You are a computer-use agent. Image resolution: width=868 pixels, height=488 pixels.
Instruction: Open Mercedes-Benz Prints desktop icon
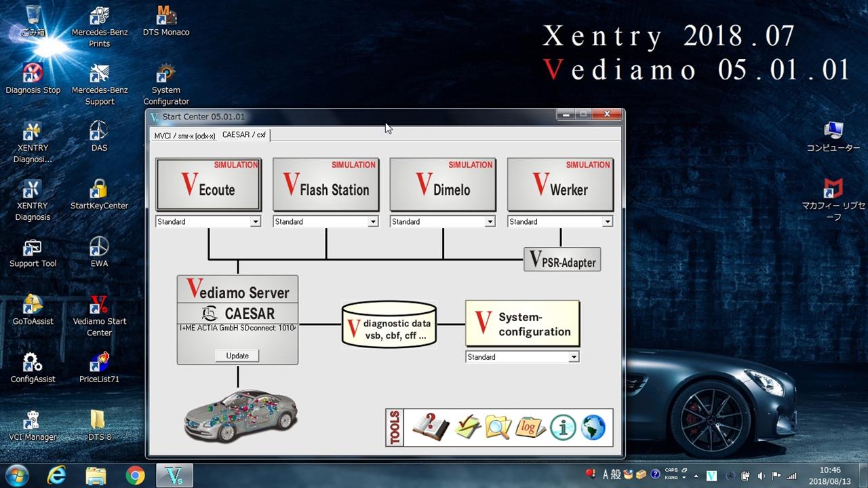[x=99, y=27]
